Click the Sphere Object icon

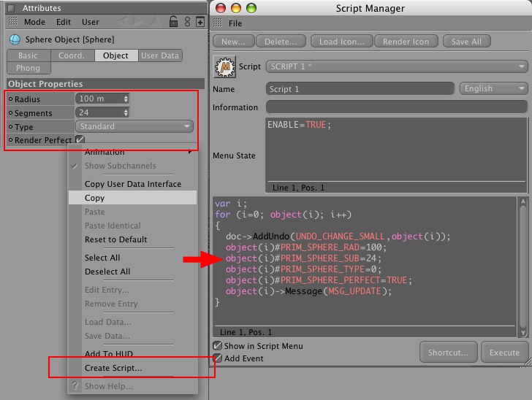(15, 39)
